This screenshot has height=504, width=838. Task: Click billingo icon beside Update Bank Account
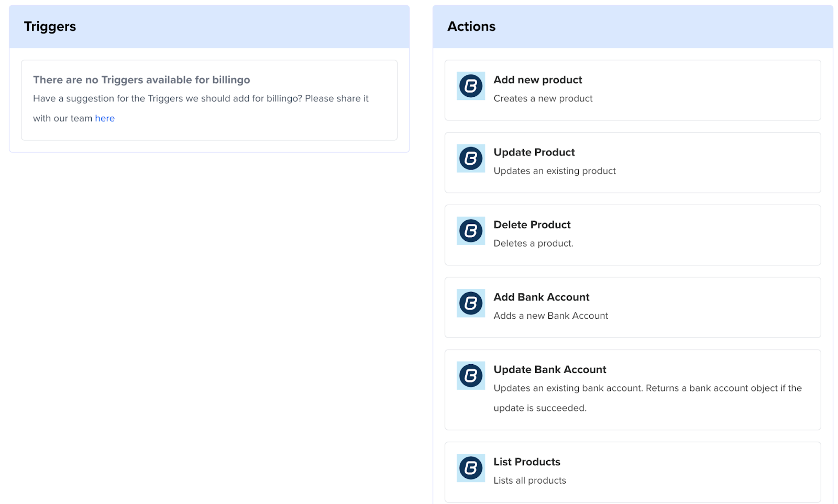[470, 375]
